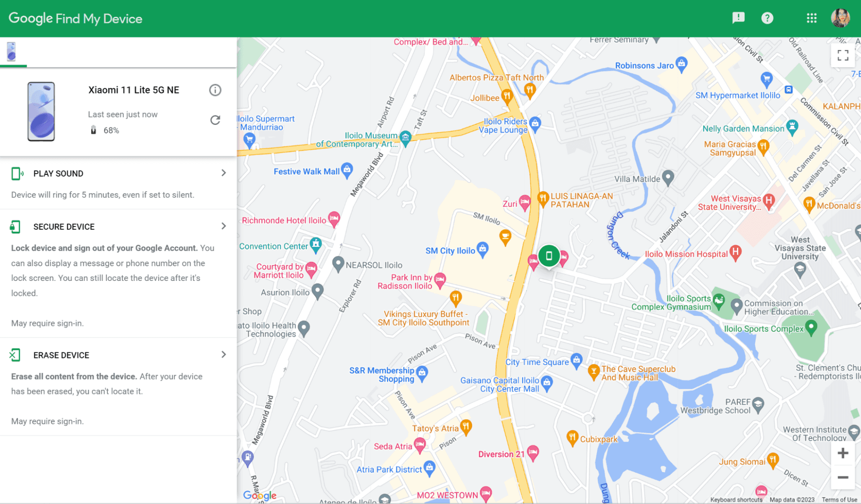Select the Seda Atria hotel pin
This screenshot has height=504, width=861.
pos(420,445)
